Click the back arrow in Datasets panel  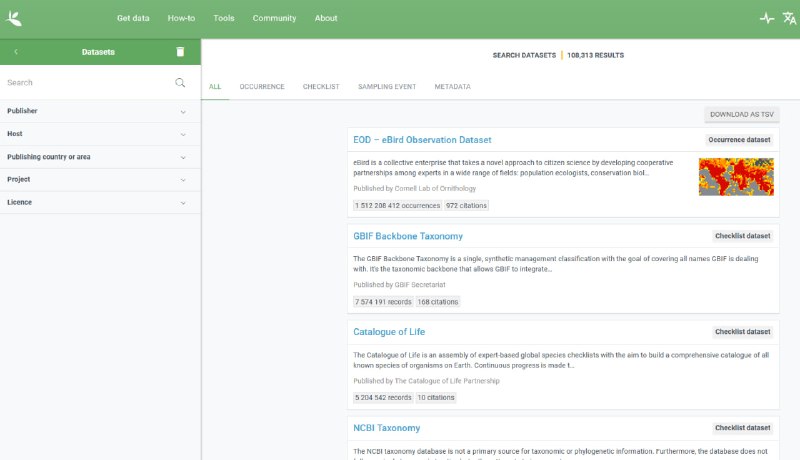[x=16, y=52]
